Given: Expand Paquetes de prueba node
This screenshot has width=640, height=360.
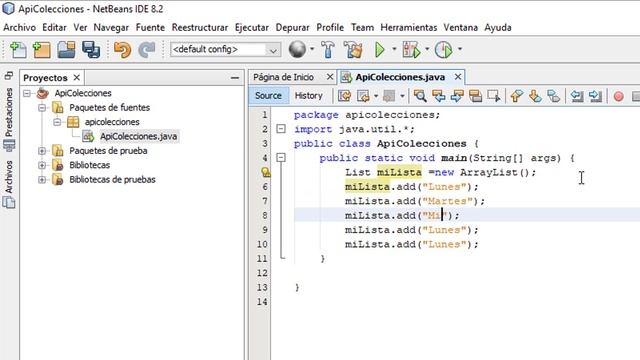Looking at the screenshot, I should 42,151.
